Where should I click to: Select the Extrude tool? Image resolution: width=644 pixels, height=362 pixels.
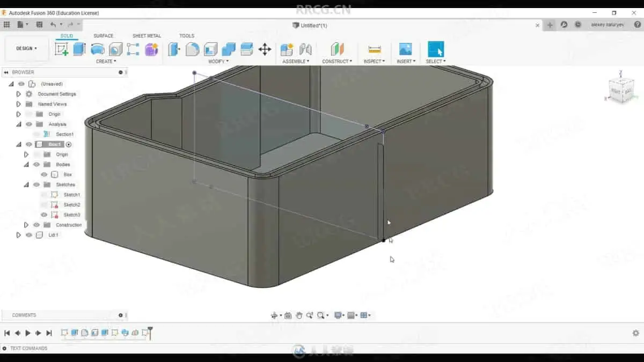click(x=79, y=49)
